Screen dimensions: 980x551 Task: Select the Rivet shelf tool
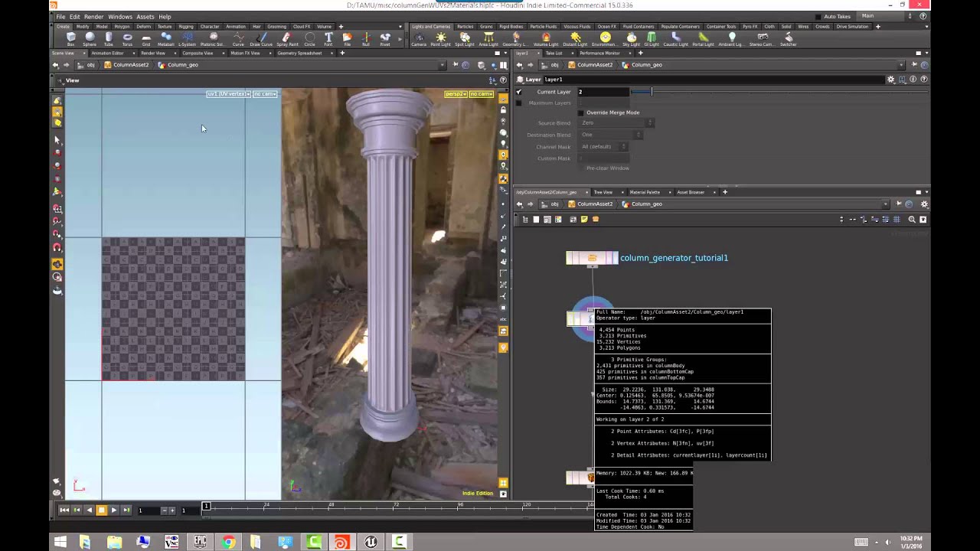[385, 39]
